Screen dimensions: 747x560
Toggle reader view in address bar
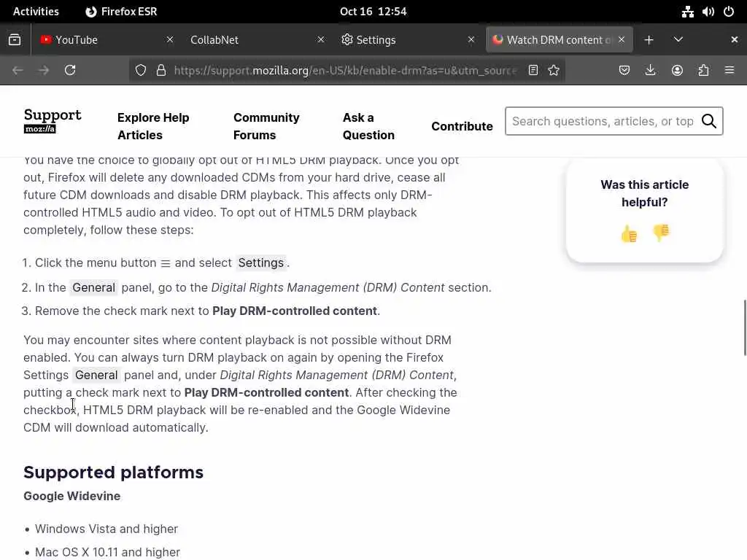pos(533,70)
